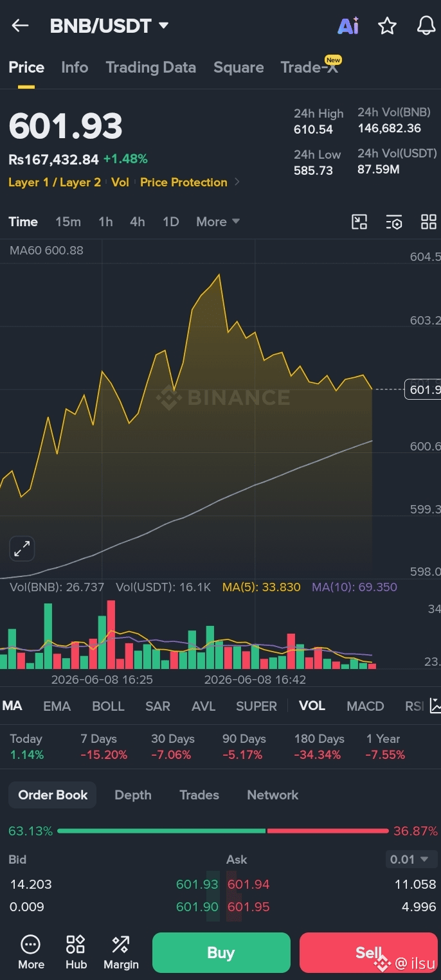Switch to the Depth tab

pyautogui.click(x=132, y=795)
